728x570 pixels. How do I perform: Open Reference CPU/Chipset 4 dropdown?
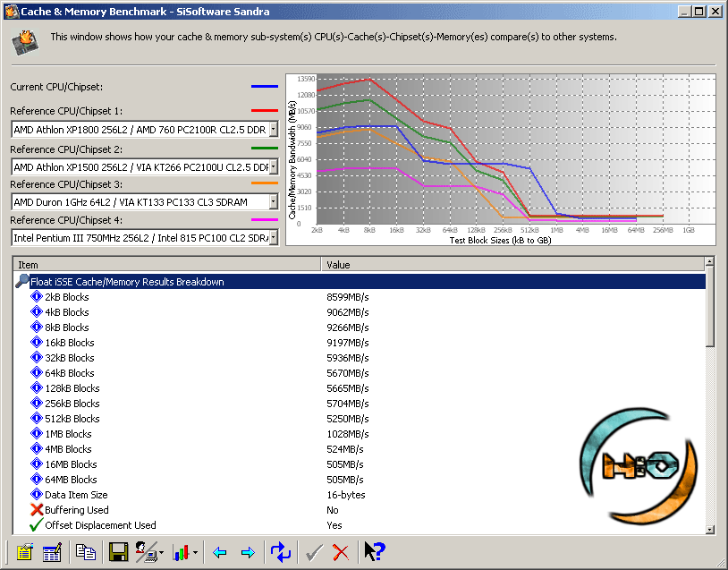274,238
